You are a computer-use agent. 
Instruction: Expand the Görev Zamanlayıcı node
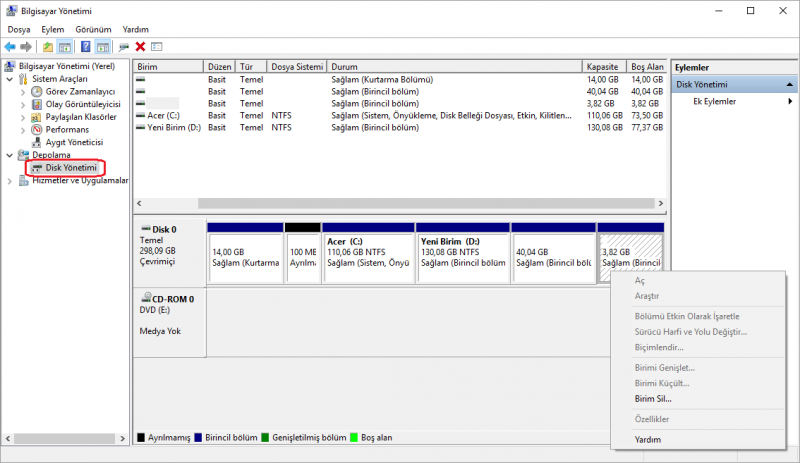pyautogui.click(x=23, y=92)
